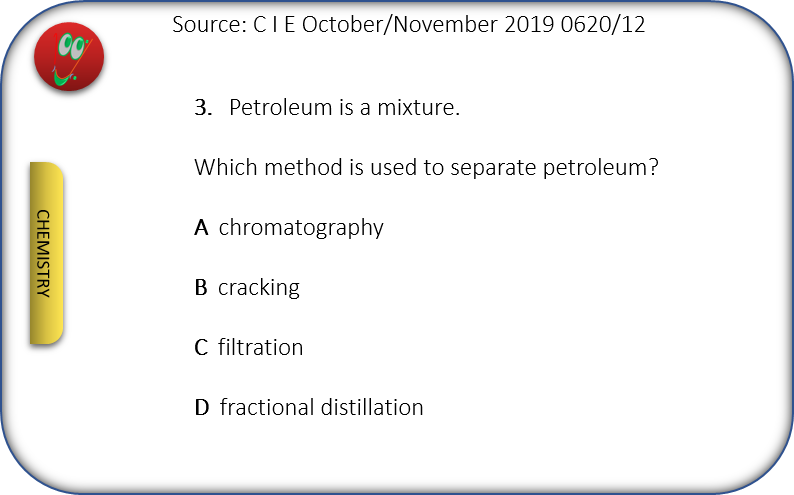
Task: Click the paper code 0620/12
Action: pyautogui.click(x=603, y=24)
